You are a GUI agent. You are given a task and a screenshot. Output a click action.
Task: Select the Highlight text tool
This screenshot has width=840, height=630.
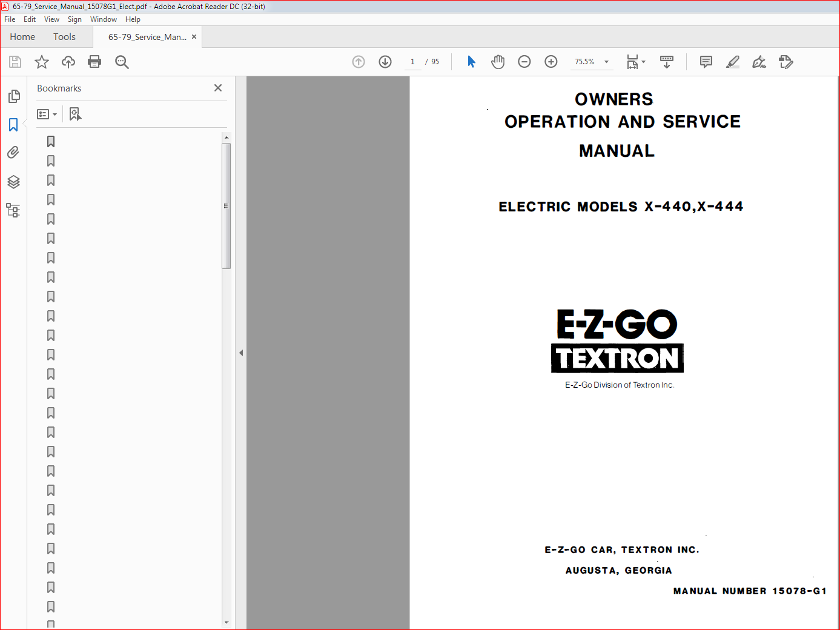point(733,62)
